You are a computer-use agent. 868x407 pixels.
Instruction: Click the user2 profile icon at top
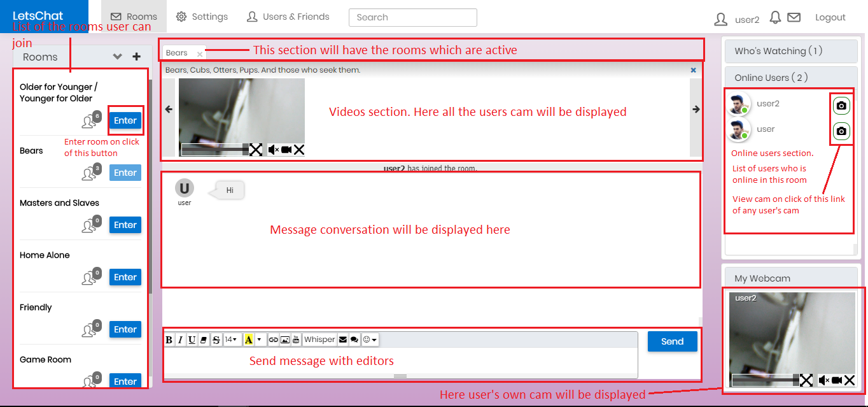[x=720, y=19]
